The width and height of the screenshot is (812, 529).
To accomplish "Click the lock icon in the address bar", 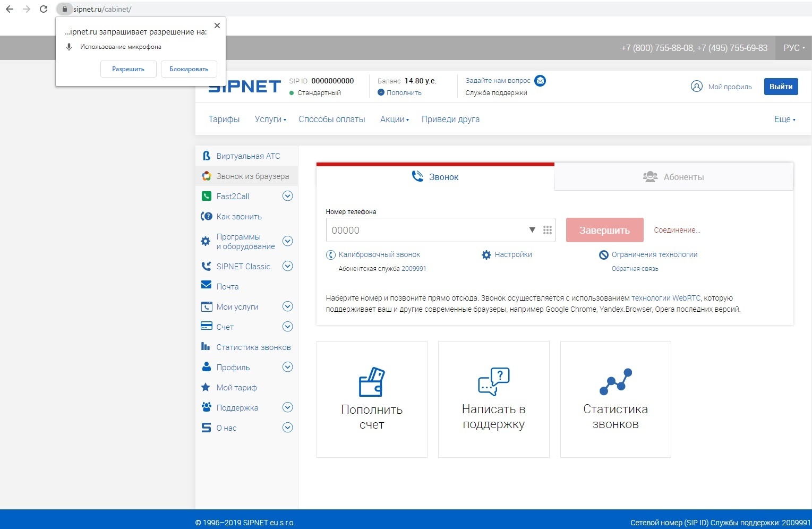I will pos(64,9).
